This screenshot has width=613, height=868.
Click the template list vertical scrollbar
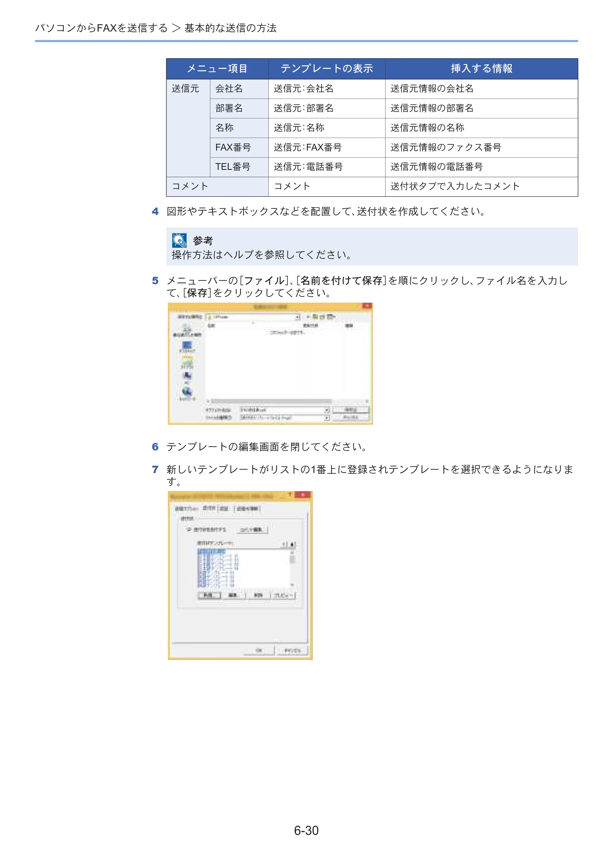click(x=292, y=569)
